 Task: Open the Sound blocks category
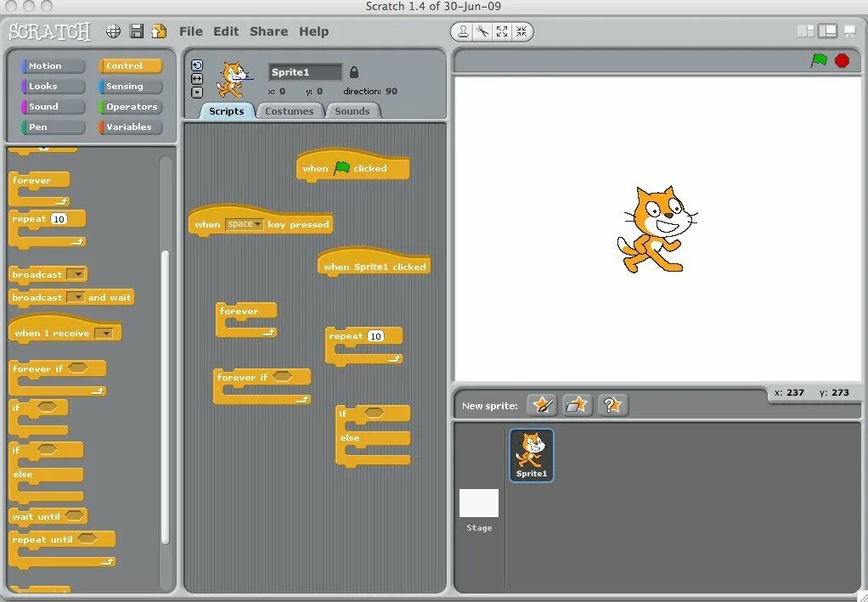pos(54,107)
